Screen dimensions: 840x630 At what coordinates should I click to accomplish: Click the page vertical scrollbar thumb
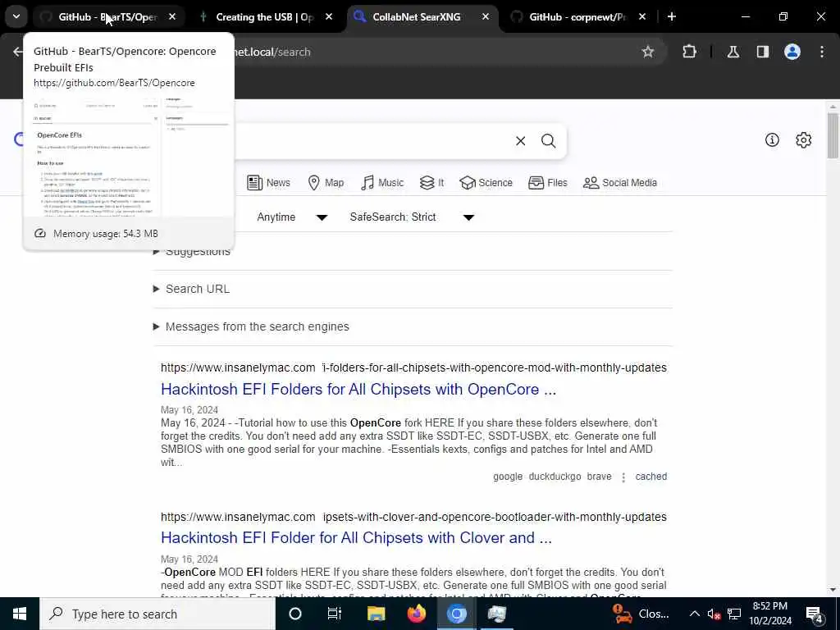tap(833, 135)
